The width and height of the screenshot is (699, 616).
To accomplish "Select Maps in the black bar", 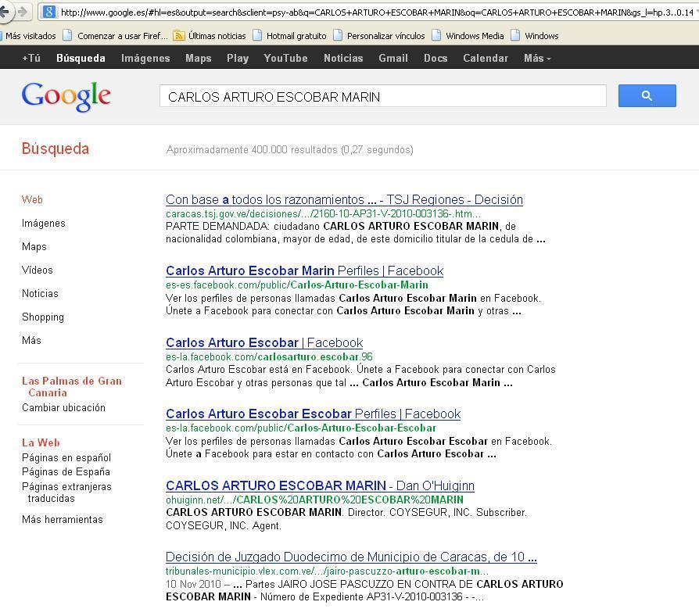I will [x=199, y=58].
